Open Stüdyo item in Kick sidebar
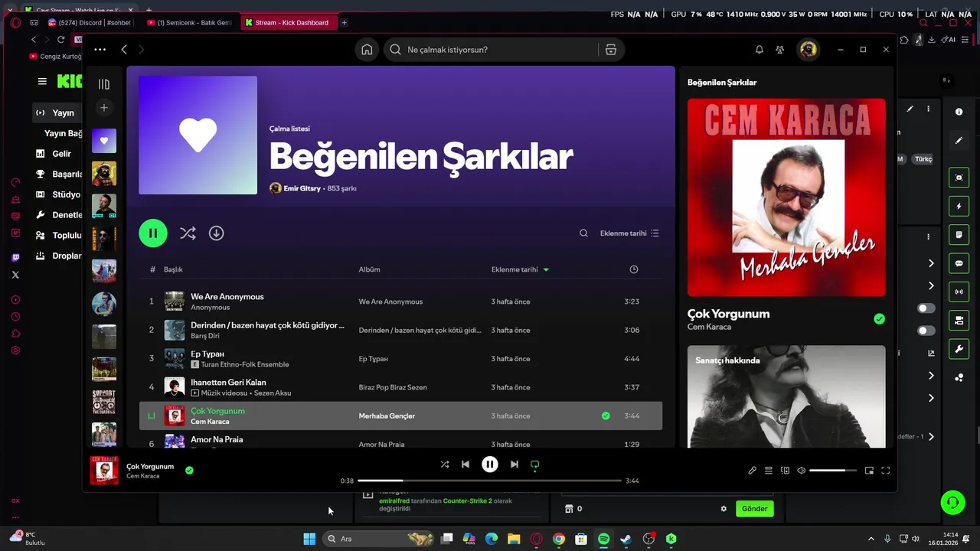 [x=57, y=194]
